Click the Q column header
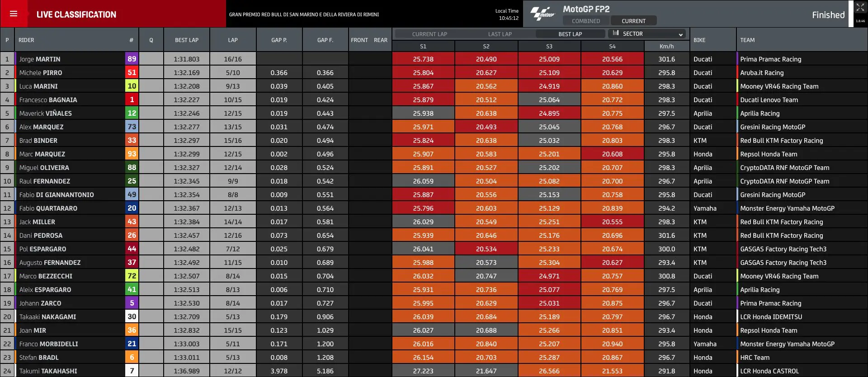Viewport: 868px width, 377px height. pos(151,40)
